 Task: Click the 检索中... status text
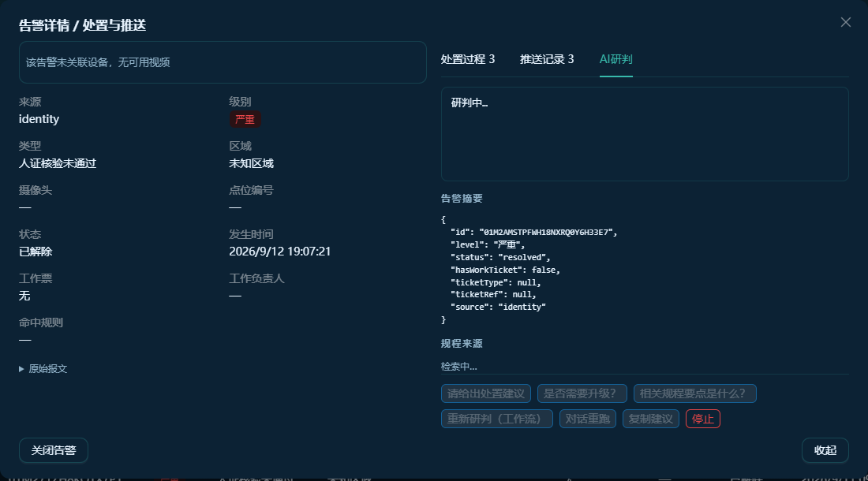point(459,366)
